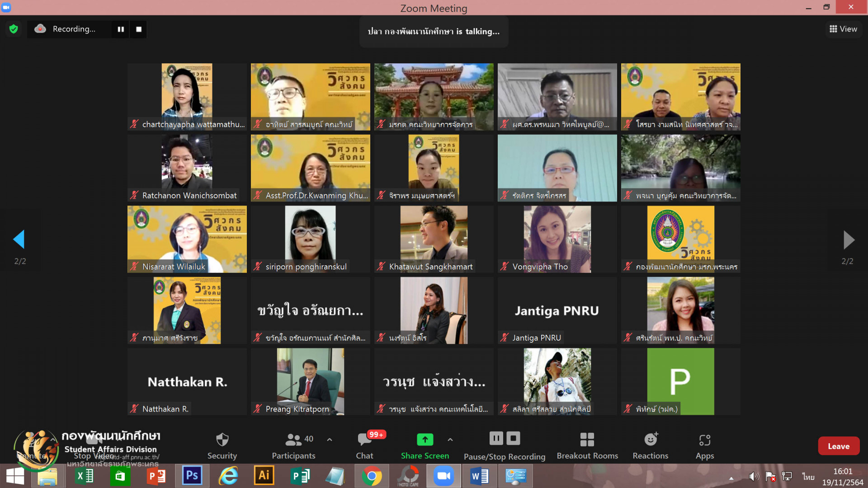Expand the arrow next to Participants
The image size is (868, 488).
click(x=330, y=439)
